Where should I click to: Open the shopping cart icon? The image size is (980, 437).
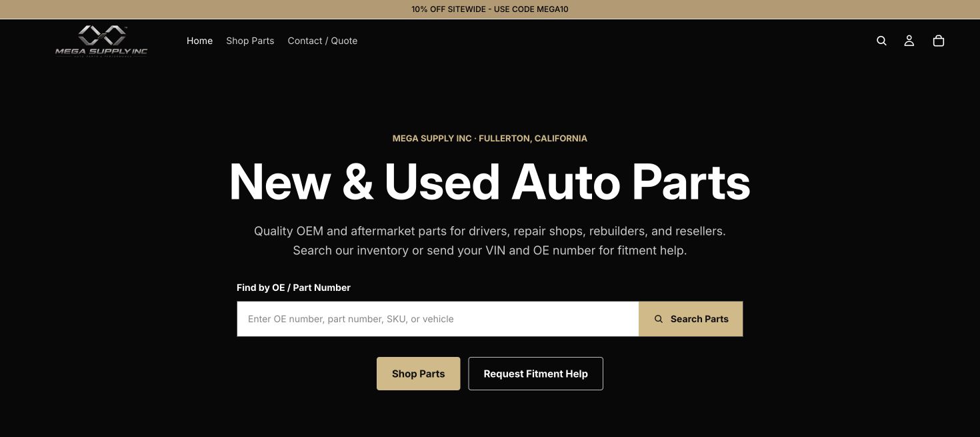pos(939,41)
